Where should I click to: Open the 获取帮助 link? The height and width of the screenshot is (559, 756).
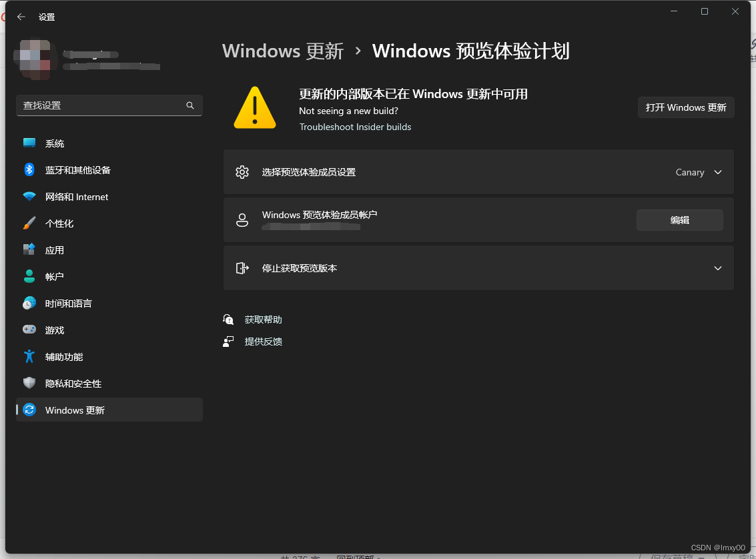(x=263, y=320)
